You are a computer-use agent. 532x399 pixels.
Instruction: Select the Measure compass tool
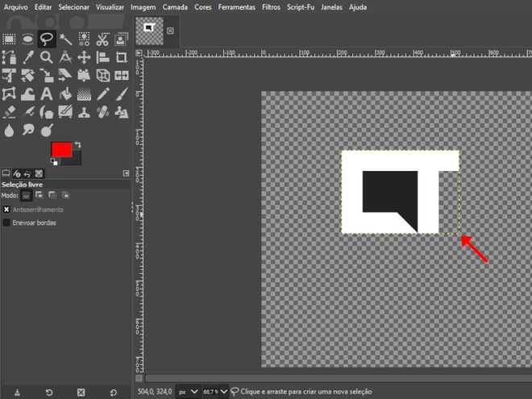pyautogui.click(x=65, y=57)
